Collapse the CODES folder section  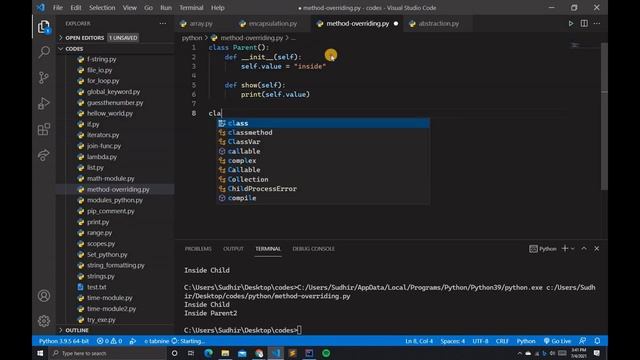74,49
